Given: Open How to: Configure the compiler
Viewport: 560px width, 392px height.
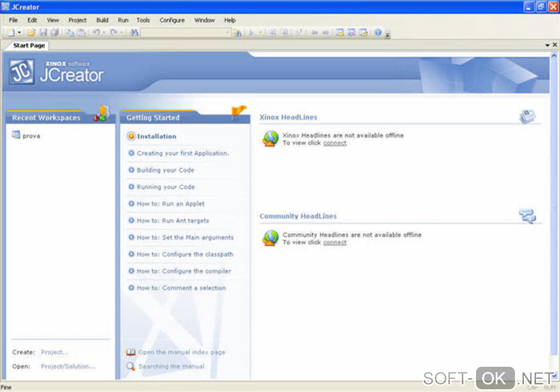Looking at the screenshot, I should [184, 271].
